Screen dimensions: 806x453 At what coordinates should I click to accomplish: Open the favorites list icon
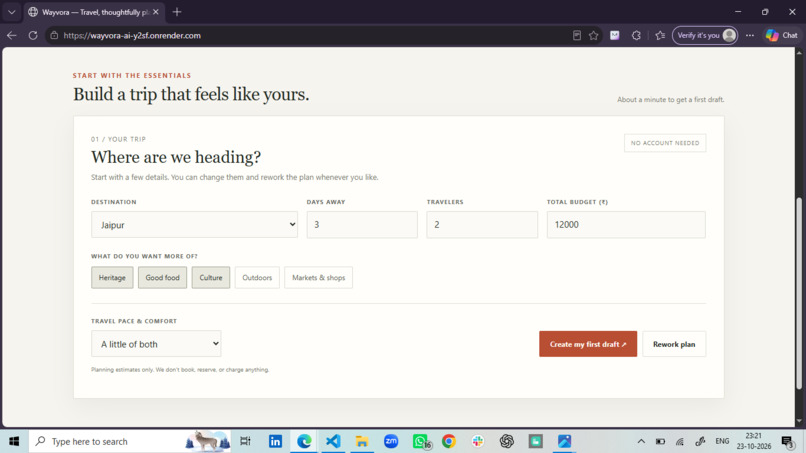coord(660,35)
